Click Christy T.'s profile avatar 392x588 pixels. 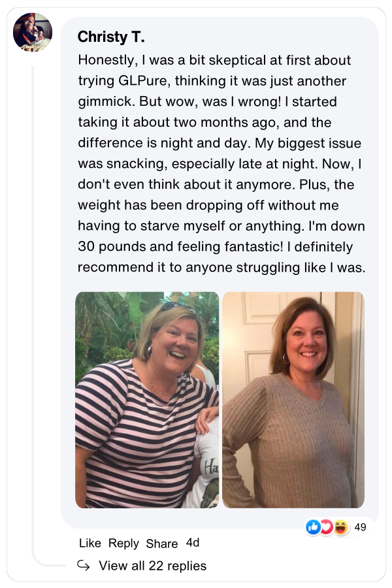tap(32, 32)
